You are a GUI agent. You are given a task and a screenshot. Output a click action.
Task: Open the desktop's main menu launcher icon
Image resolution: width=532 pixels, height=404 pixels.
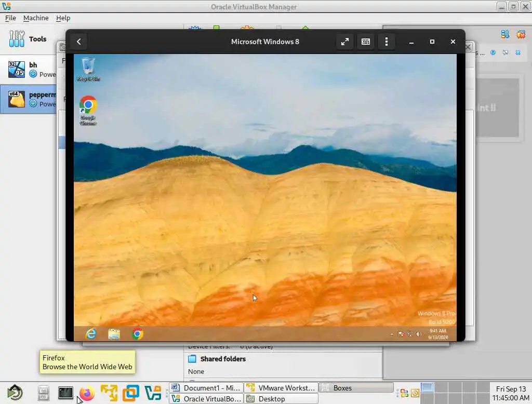(x=15, y=393)
